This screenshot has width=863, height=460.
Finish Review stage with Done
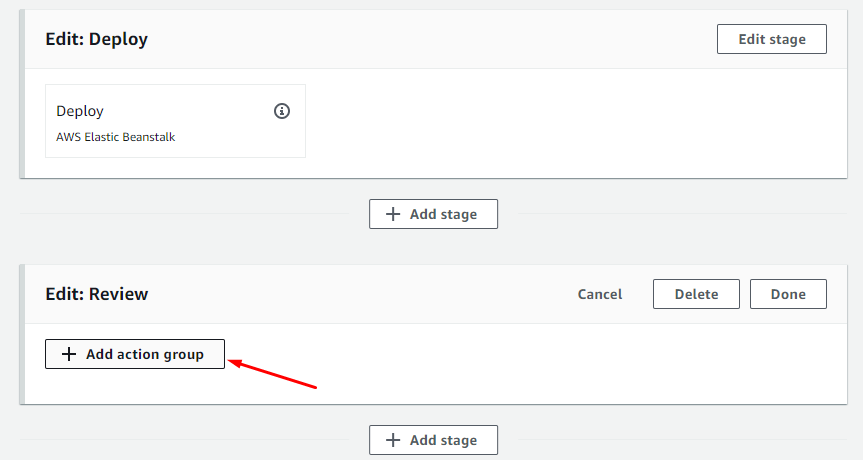pos(788,294)
